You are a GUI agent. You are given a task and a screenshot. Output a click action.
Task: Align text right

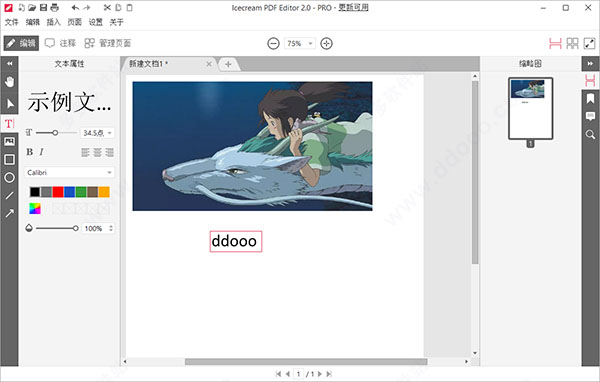coord(109,152)
